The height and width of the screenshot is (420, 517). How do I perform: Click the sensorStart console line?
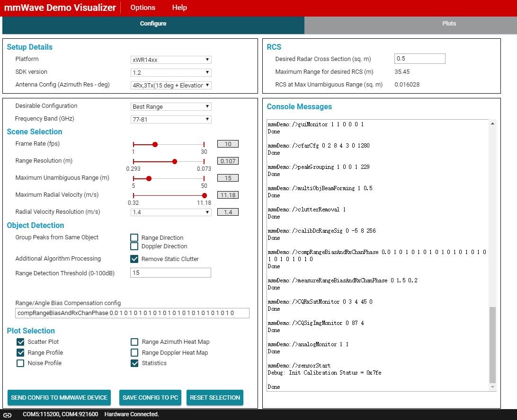(299, 366)
